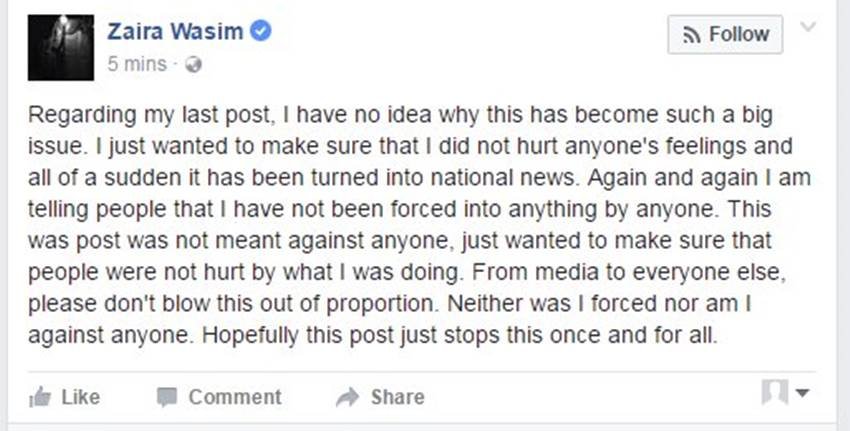The image size is (850, 431).
Task: Open the 5 mins timestamp permalink
Action: pos(137,64)
